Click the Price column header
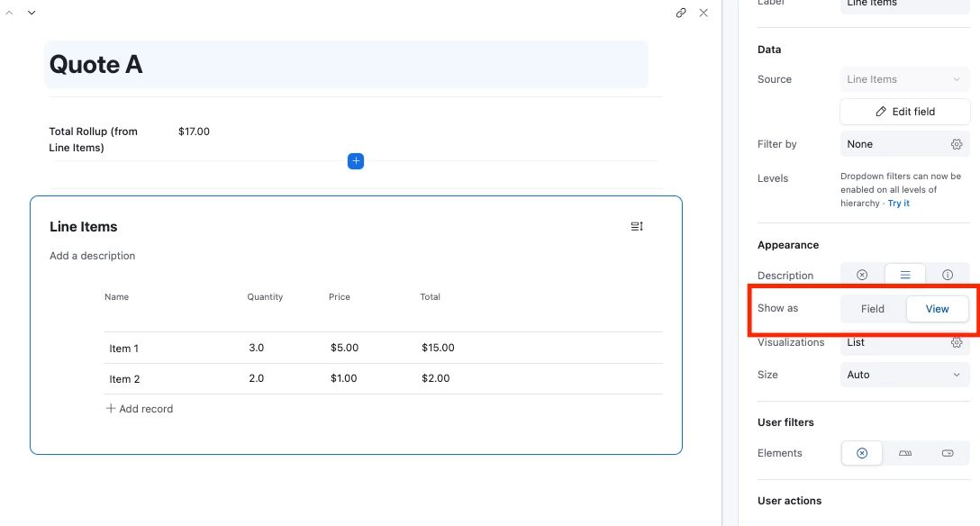The height and width of the screenshot is (526, 980). (x=340, y=296)
